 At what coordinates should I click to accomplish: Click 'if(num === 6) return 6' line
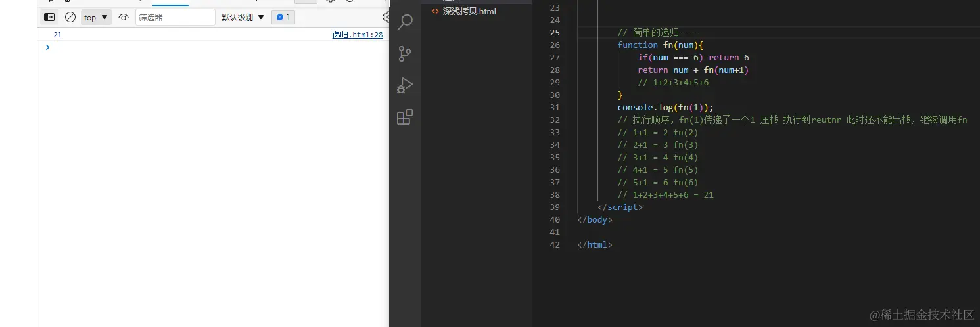[x=693, y=57]
